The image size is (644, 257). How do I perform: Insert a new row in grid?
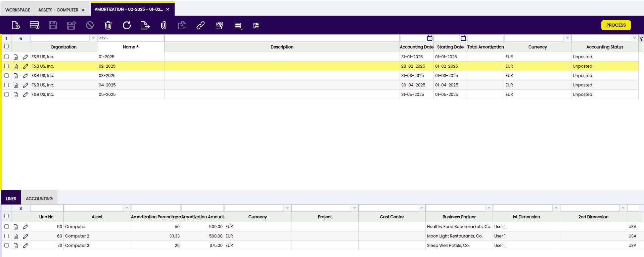pos(35,25)
